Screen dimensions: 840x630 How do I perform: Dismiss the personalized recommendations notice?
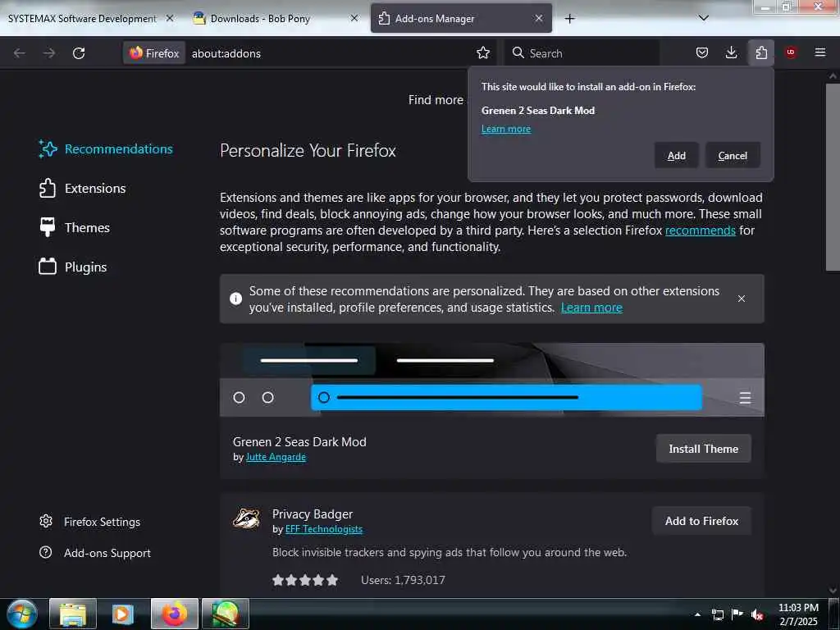[x=742, y=299]
